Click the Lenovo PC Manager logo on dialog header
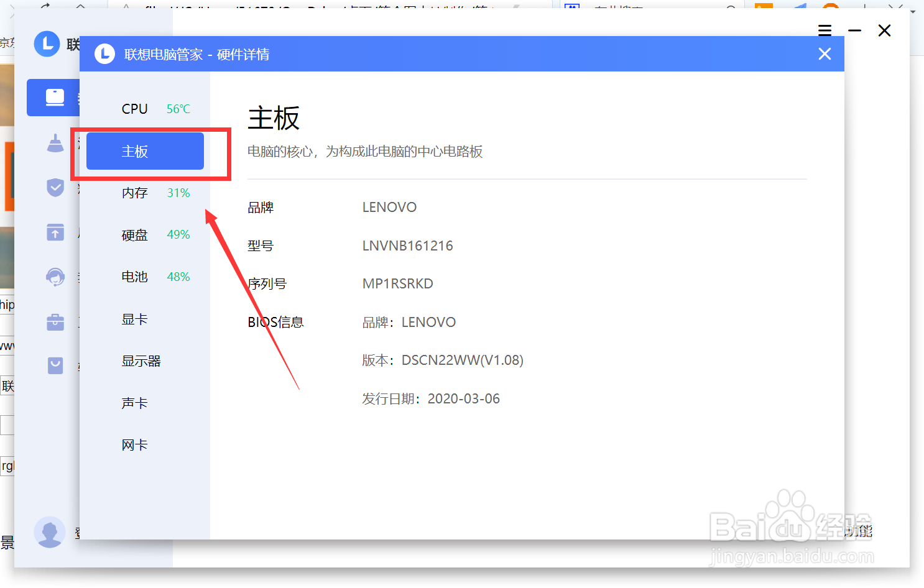 (x=104, y=54)
